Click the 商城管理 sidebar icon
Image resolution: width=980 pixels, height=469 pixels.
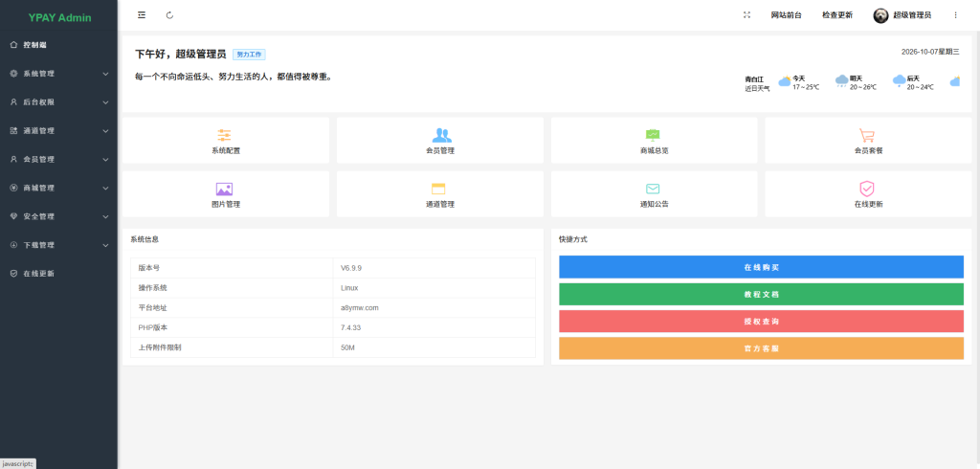point(13,188)
